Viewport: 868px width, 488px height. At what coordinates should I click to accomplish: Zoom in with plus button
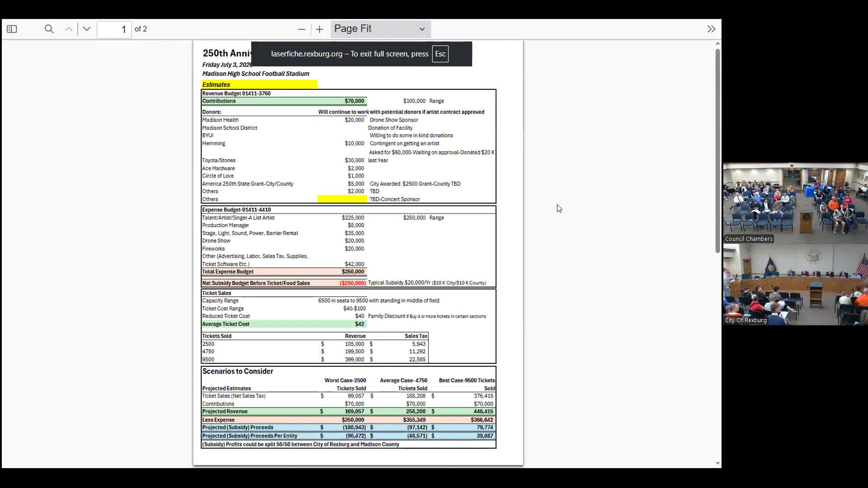point(320,29)
